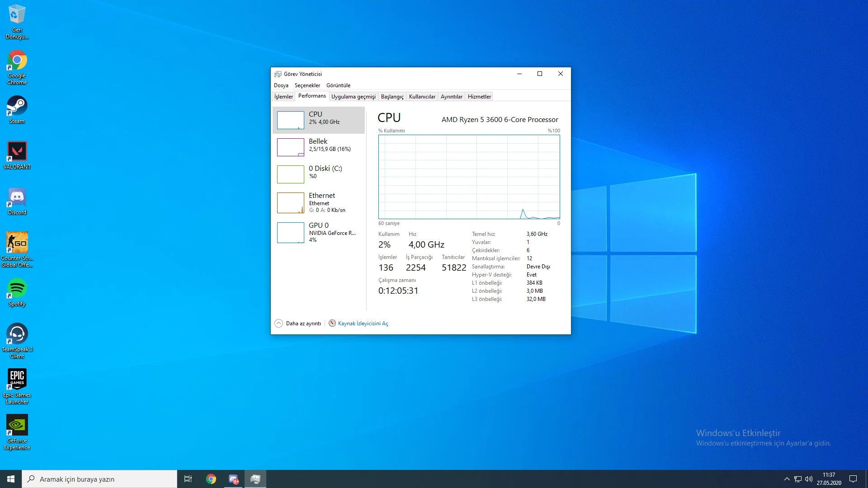This screenshot has height=488, width=868.
Task: Click the Discord desktop icon
Action: (x=17, y=201)
